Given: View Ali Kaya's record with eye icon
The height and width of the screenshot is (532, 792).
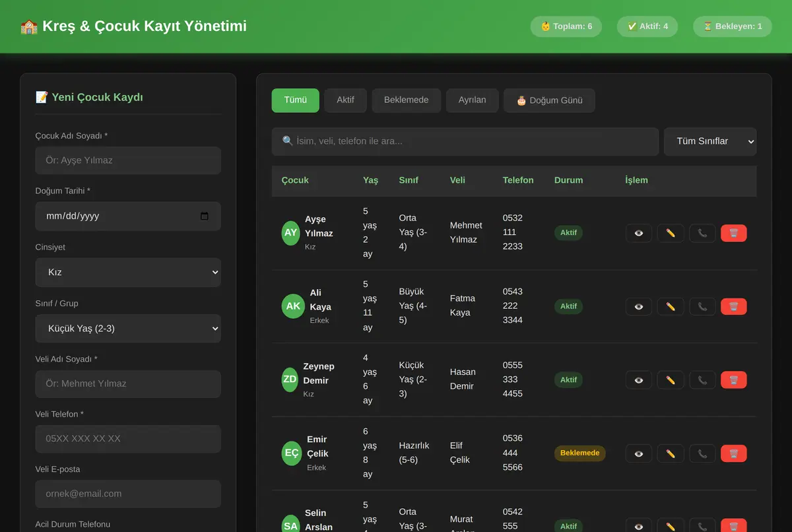Looking at the screenshot, I should [639, 306].
